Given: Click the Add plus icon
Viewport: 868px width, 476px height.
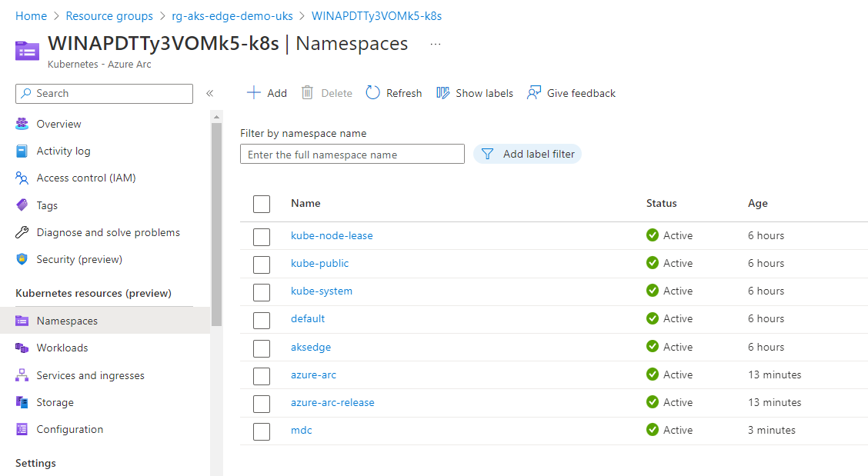Looking at the screenshot, I should pyautogui.click(x=253, y=92).
